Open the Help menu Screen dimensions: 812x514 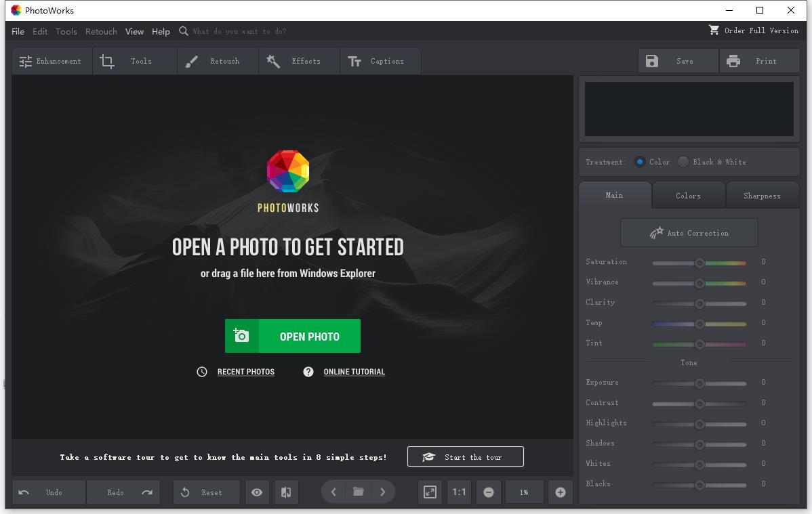(161, 31)
